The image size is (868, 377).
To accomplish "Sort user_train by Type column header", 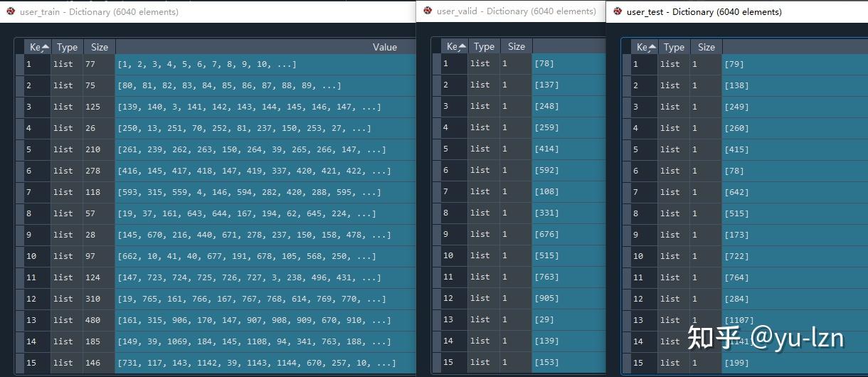I will tap(67, 47).
